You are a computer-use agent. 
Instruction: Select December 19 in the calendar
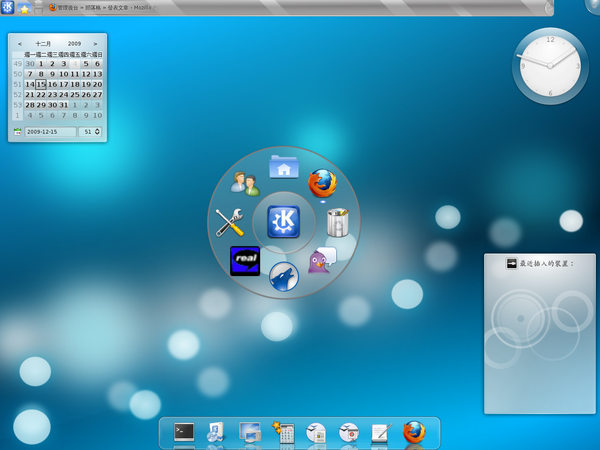pos(86,84)
